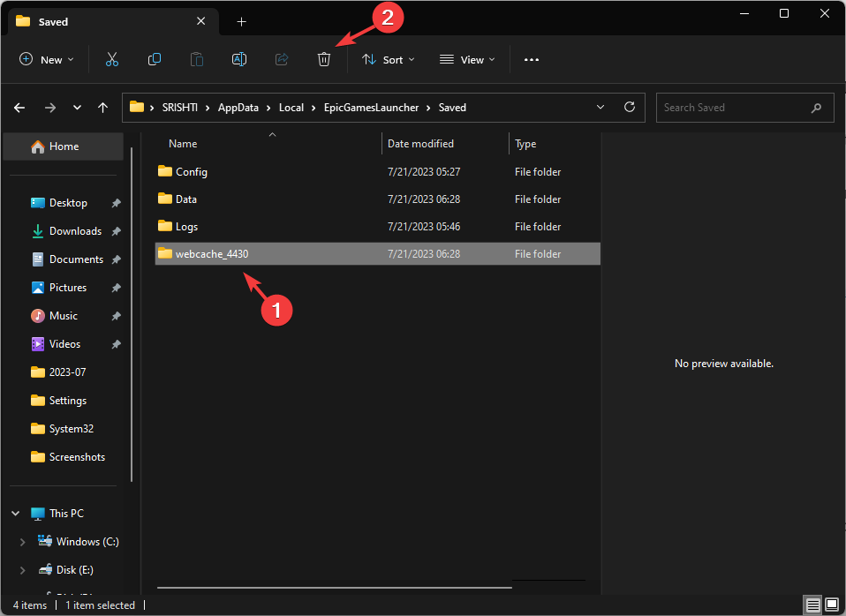This screenshot has height=616, width=846.
Task: Open Music in navigation pane
Action: click(x=63, y=316)
